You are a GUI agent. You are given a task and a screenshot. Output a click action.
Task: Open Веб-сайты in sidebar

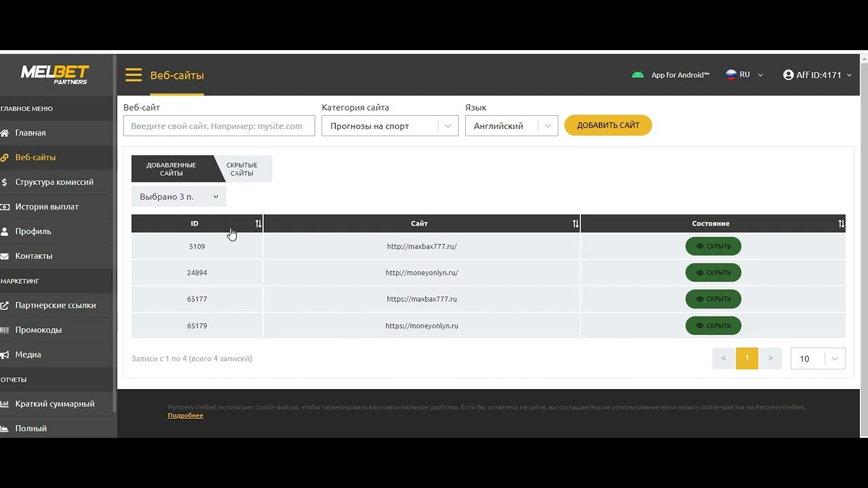click(x=57, y=157)
